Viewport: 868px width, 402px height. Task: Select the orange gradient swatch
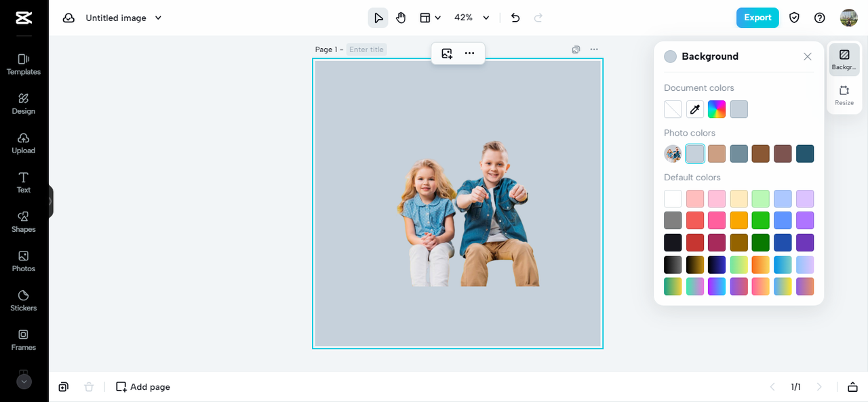coord(761,264)
